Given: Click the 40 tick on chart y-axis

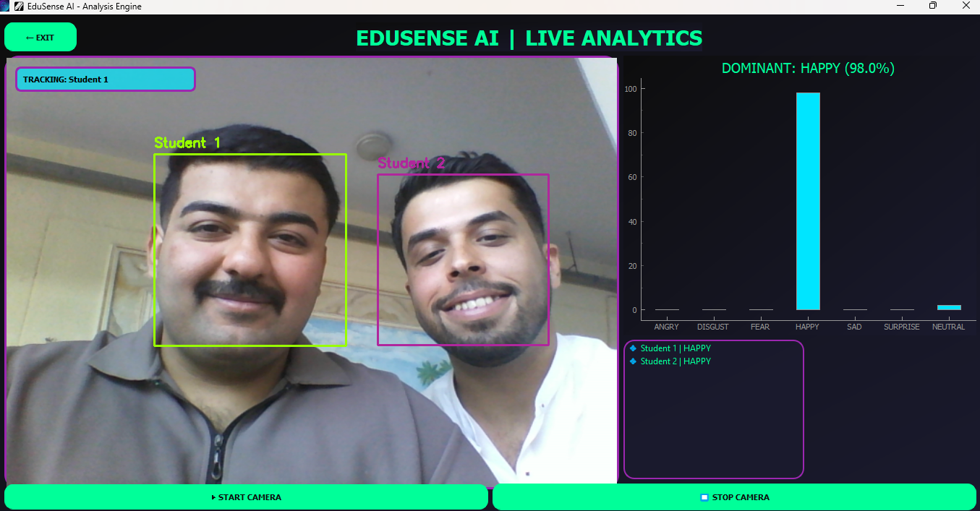Looking at the screenshot, I should 632,222.
